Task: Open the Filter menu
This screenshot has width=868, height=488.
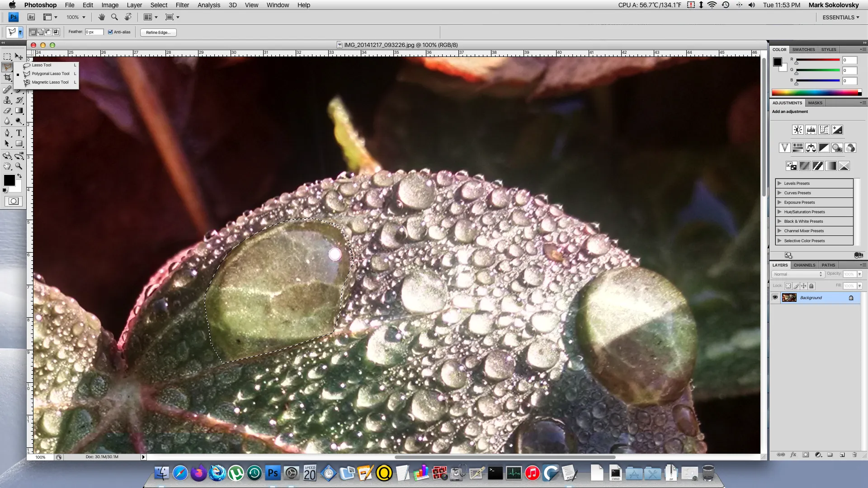Action: 182,5
